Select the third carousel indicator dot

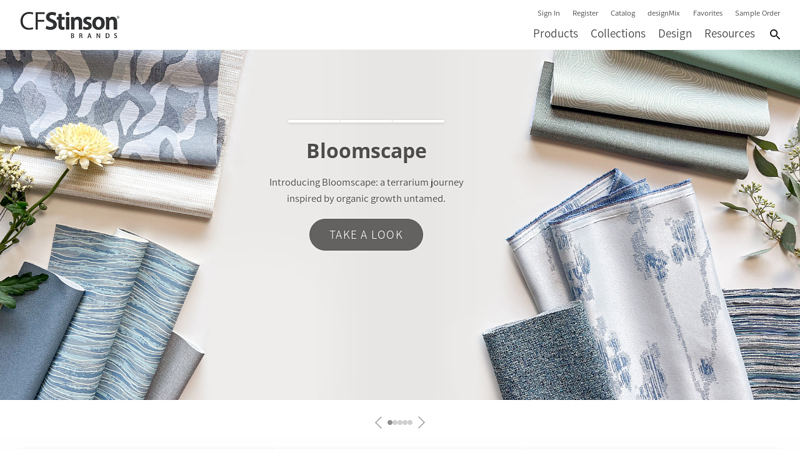(x=400, y=422)
